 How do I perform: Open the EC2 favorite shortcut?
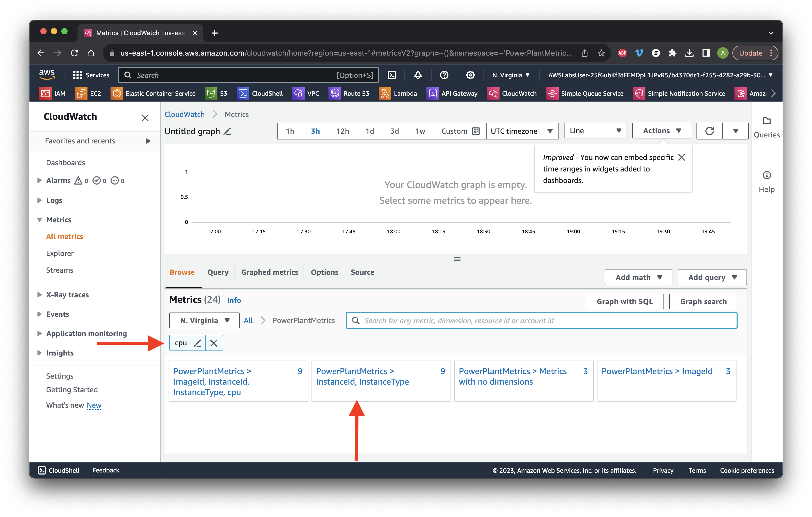click(88, 94)
